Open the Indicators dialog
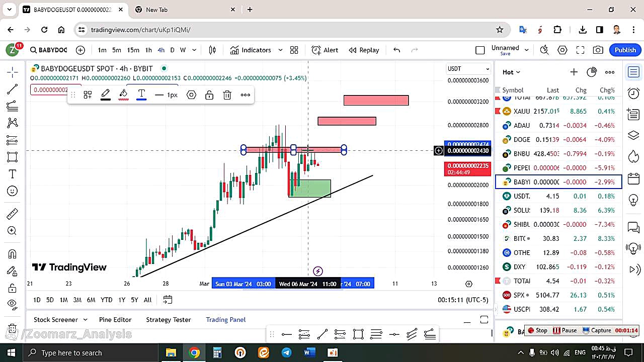This screenshot has width=644, height=362. tap(251, 50)
